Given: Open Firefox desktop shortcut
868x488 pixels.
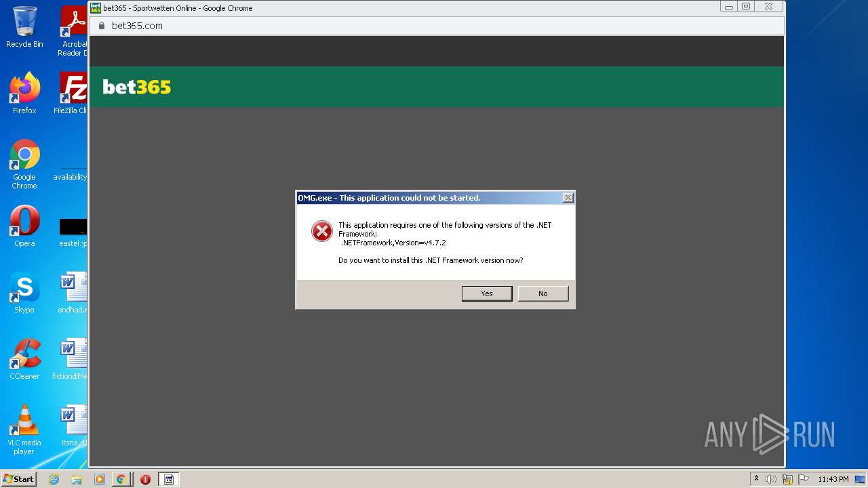Looking at the screenshot, I should [24, 94].
